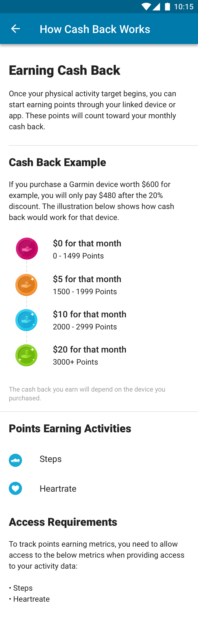Click the Cash Back Example heading
This screenshot has width=198, height=644.
click(x=57, y=162)
